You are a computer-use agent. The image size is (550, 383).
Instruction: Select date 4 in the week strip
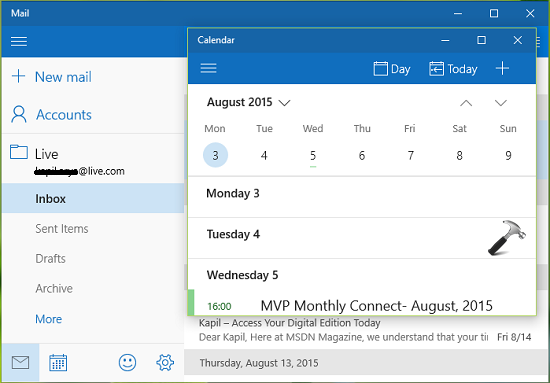tap(264, 155)
